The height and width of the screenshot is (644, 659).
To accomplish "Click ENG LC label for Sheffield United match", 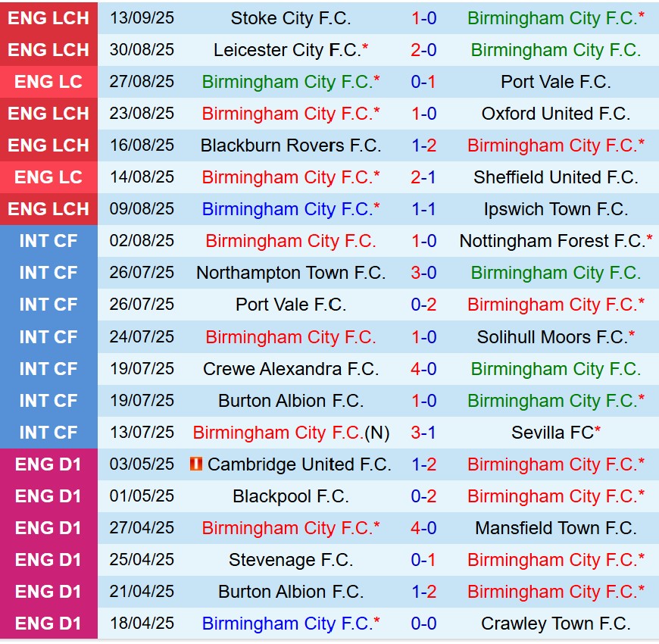I will point(48,177).
